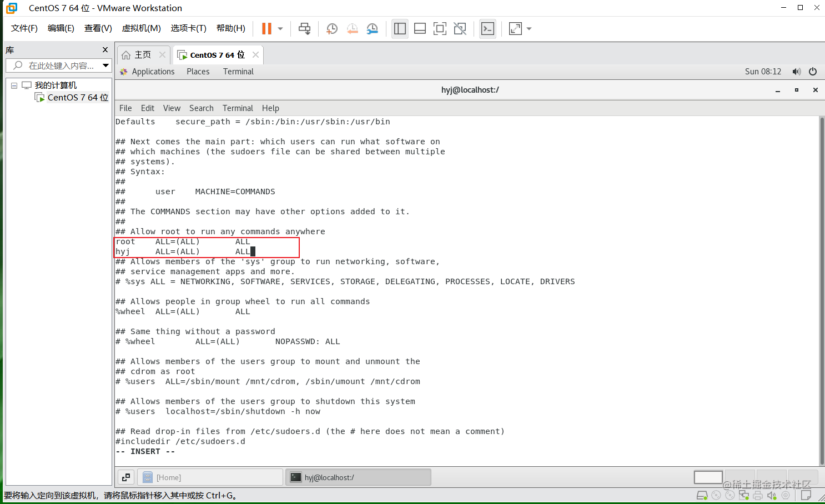825x504 pixels.
Task: Take a snapshot of the virtual machine
Action: [332, 28]
